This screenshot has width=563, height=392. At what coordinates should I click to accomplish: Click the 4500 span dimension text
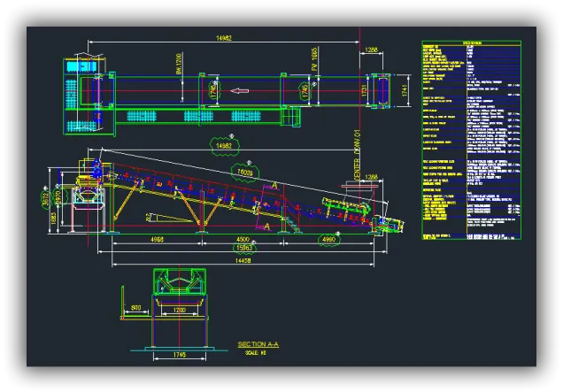241,239
